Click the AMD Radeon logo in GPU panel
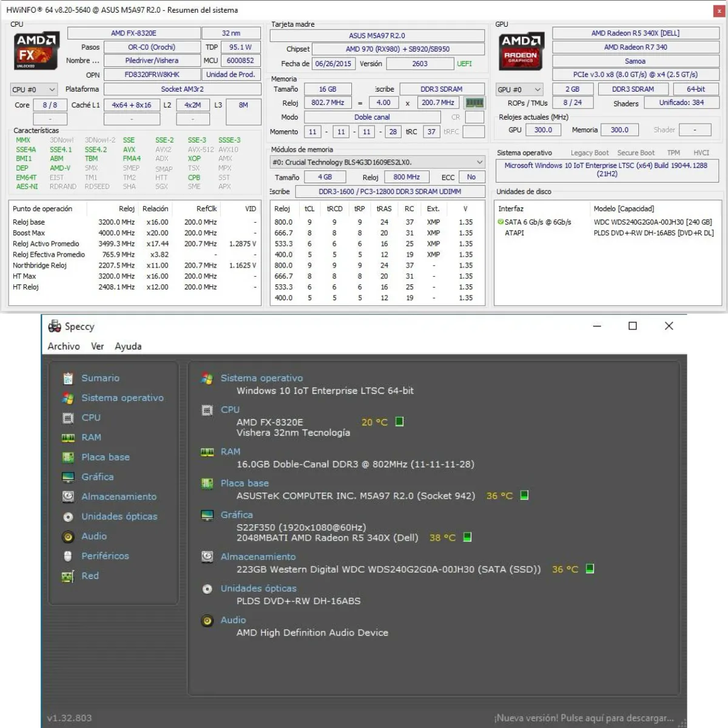The height and width of the screenshot is (728, 728). point(521,52)
